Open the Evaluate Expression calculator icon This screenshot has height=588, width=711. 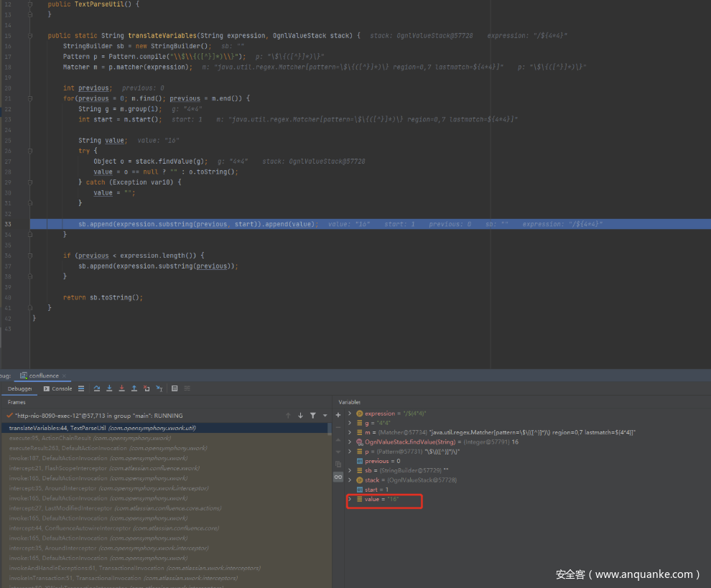175,388
